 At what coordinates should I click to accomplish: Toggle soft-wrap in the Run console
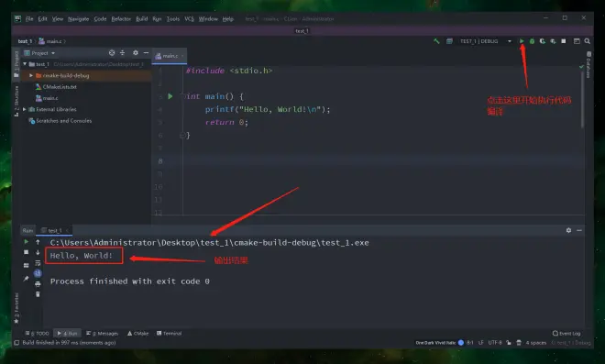[x=38, y=263]
